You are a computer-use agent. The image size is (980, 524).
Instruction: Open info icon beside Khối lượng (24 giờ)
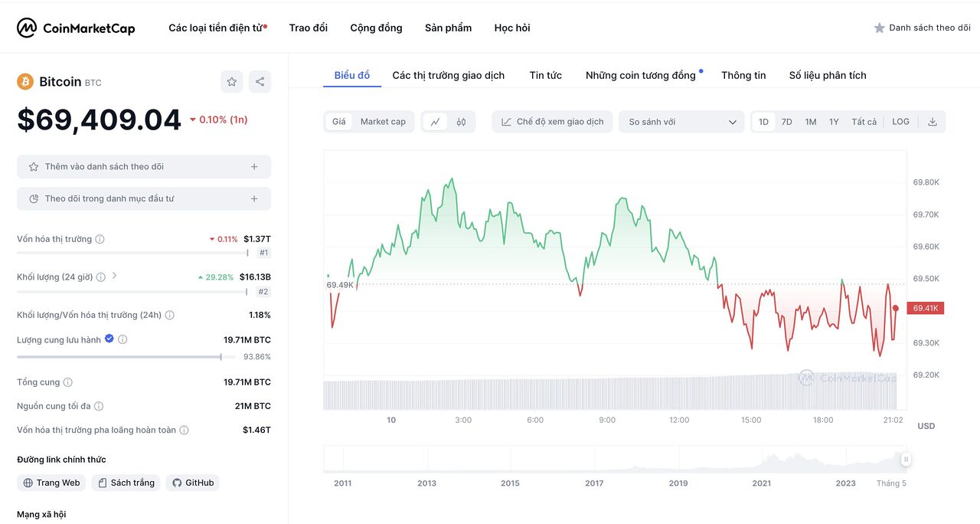[100, 277]
